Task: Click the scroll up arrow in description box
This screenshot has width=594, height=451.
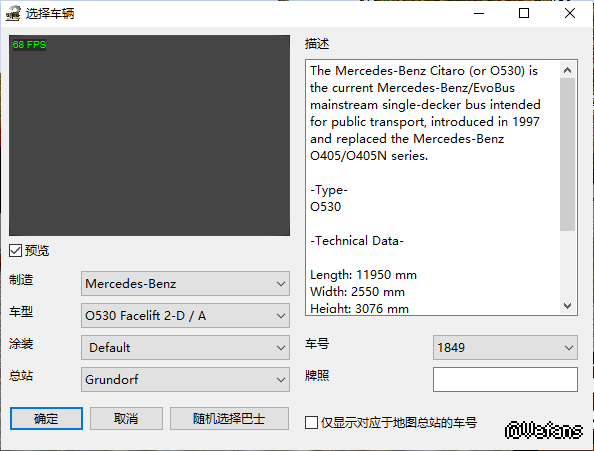Action: click(567, 70)
